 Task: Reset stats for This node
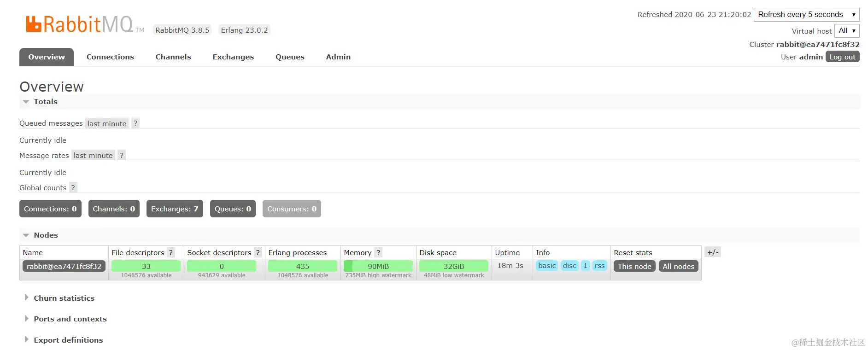[634, 266]
